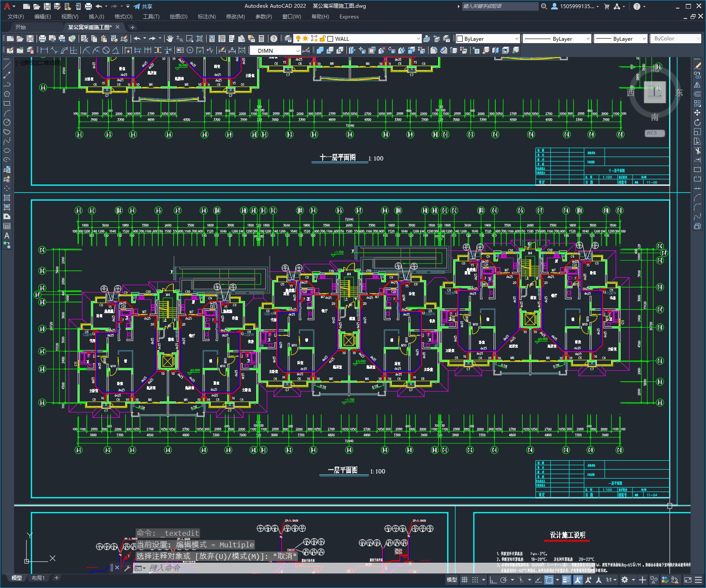Image resolution: width=706 pixels, height=588 pixels.
Task: Open Layer Properties Manager icon
Action: pyautogui.click(x=288, y=39)
